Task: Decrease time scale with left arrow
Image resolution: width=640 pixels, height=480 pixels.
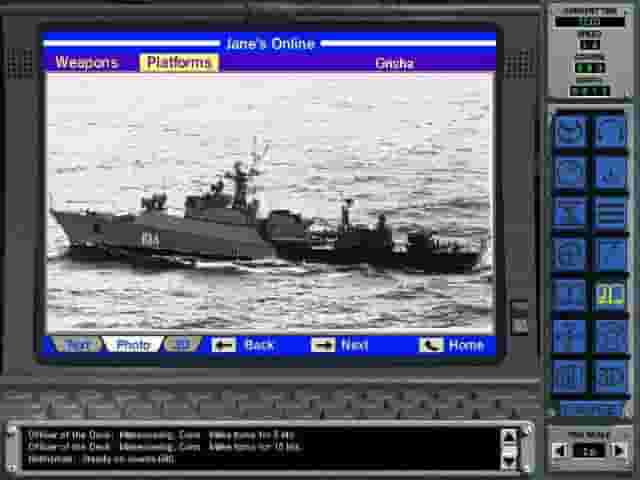Action: coord(560,451)
